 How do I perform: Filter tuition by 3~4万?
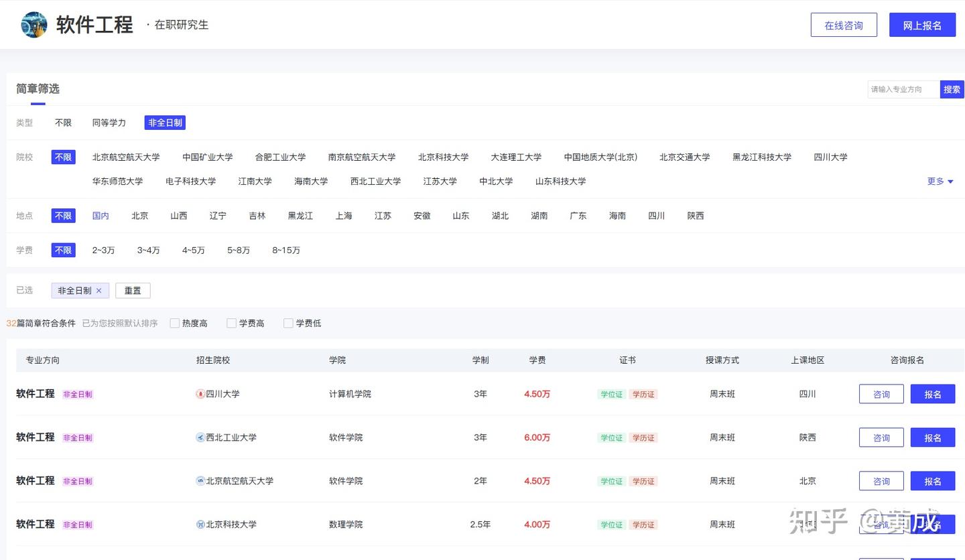pos(149,251)
